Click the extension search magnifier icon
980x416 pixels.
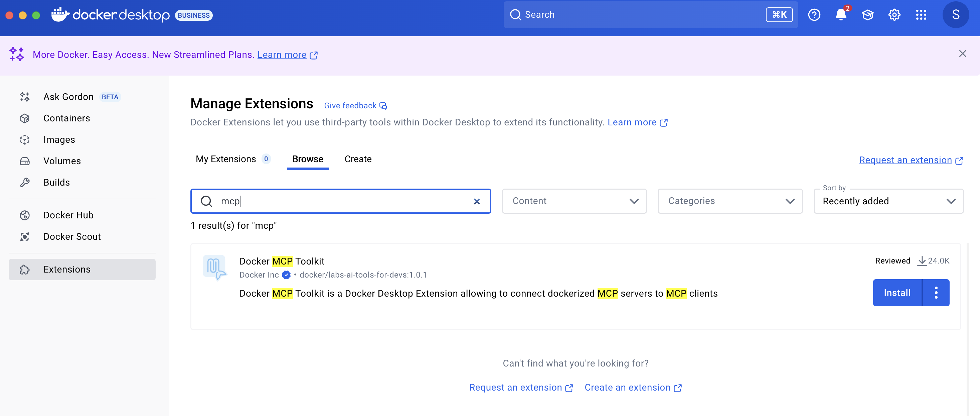(x=206, y=201)
